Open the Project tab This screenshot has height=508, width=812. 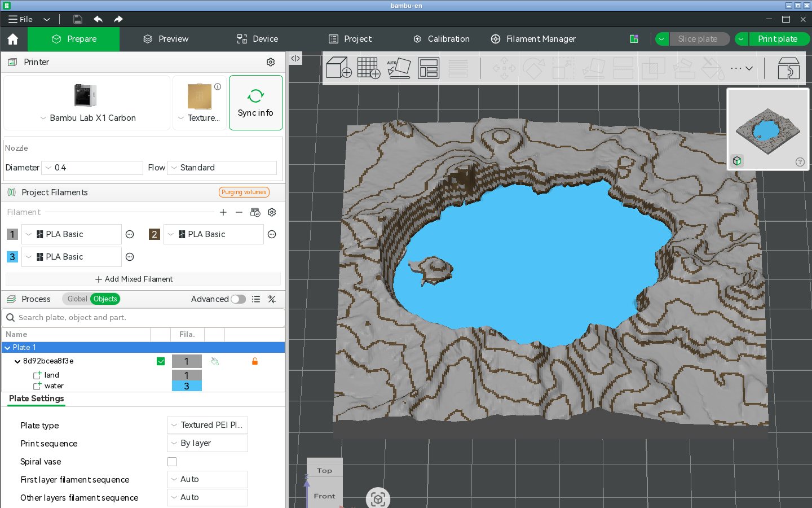click(350, 39)
